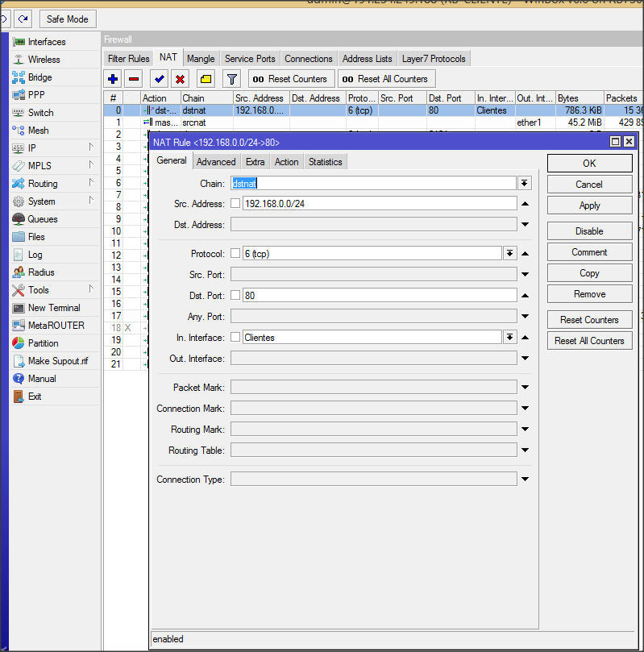Viewport: 644px width, 652px height.
Task: Switch to the Advanced tab
Action: click(x=216, y=162)
